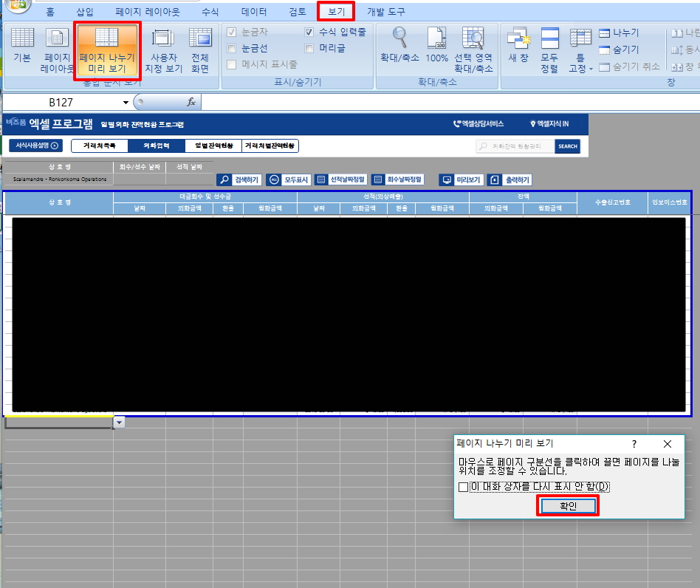Switch to the 데이터 ribbon tab
The width and height of the screenshot is (700, 588).
[x=253, y=12]
